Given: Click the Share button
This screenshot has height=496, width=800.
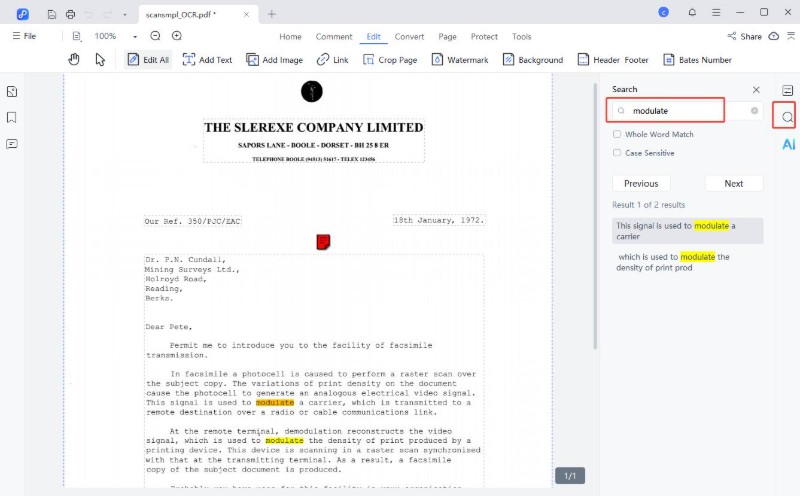Looking at the screenshot, I should click(x=744, y=36).
